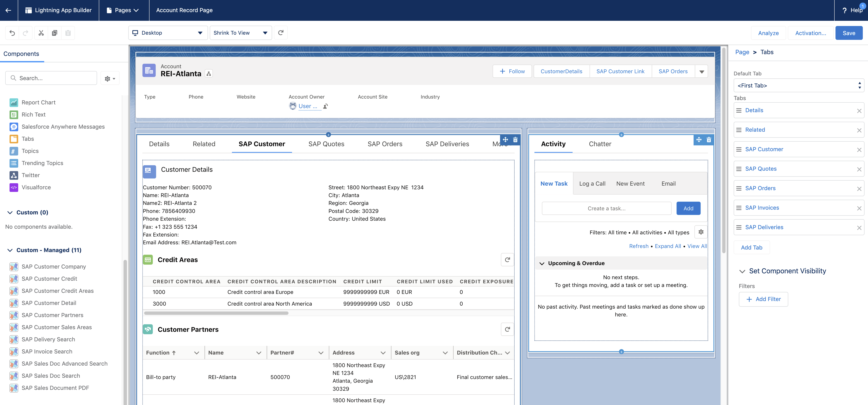
Task: Refresh the Customer Partners table
Action: point(507,329)
